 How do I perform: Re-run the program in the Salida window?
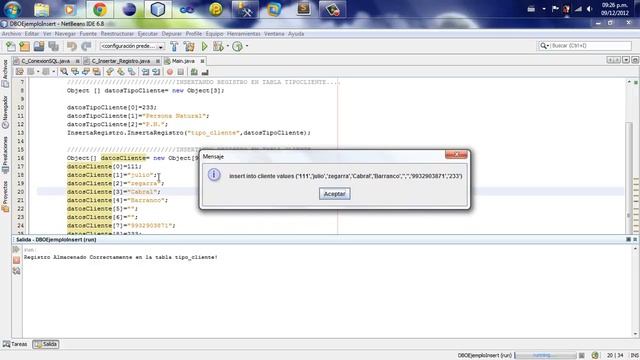(x=16, y=250)
